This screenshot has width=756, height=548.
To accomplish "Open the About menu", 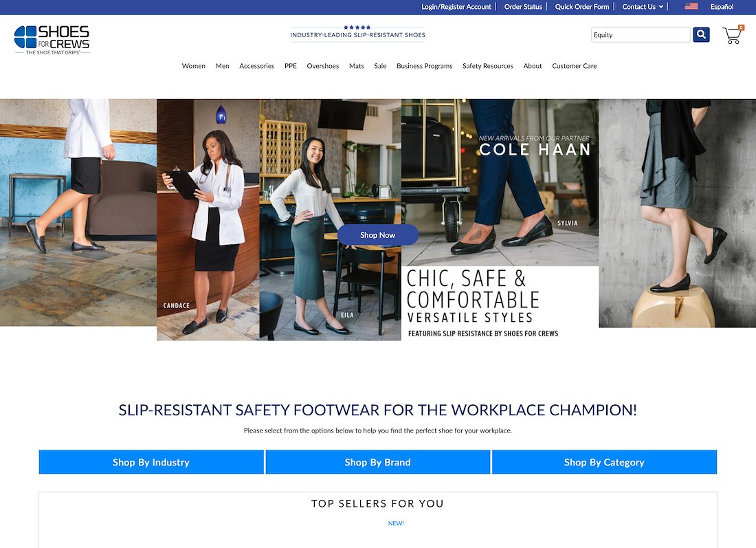I will [x=532, y=66].
